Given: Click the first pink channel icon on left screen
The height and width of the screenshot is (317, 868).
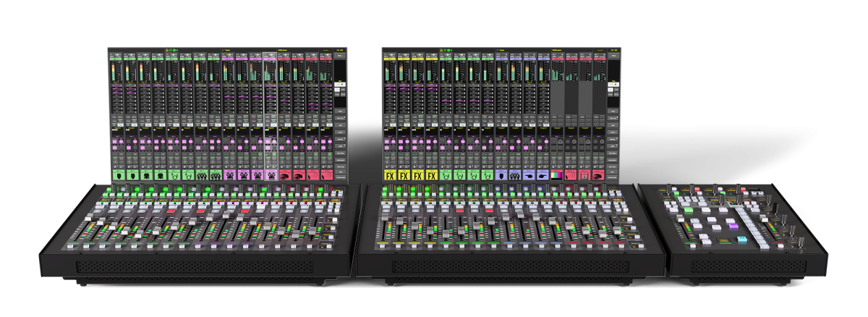Looking at the screenshot, I should [x=229, y=175].
